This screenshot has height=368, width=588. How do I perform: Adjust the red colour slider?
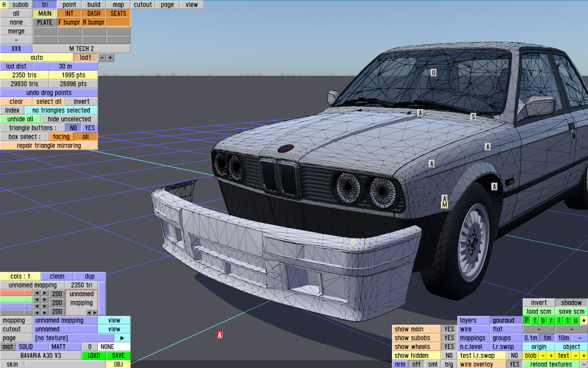pos(16,293)
